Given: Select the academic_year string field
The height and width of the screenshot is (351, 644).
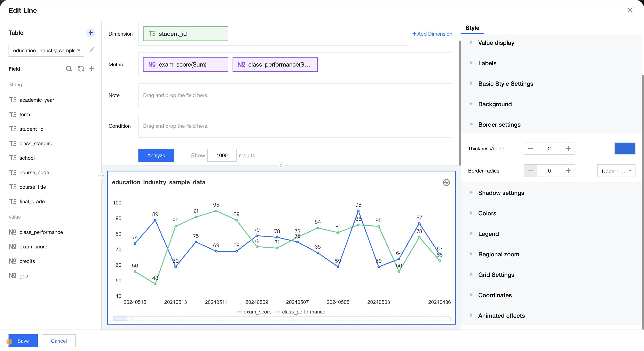Looking at the screenshot, I should [32, 100].
